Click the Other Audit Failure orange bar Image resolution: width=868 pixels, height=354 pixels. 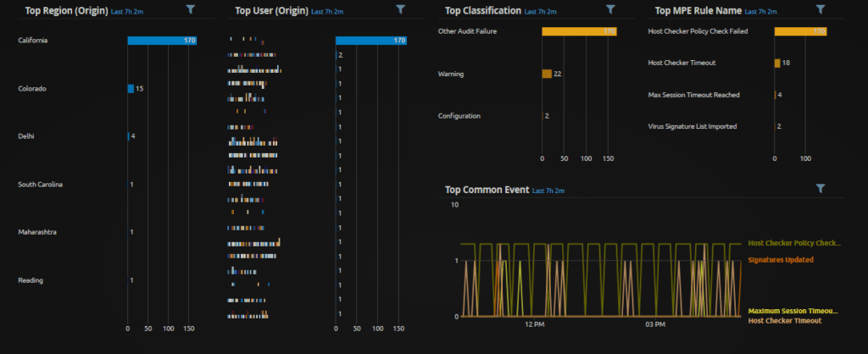pos(578,31)
